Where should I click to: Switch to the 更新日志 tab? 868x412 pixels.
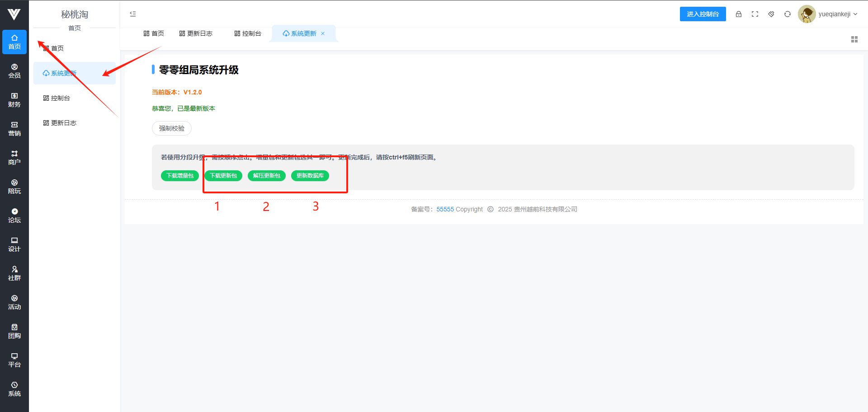coord(196,33)
